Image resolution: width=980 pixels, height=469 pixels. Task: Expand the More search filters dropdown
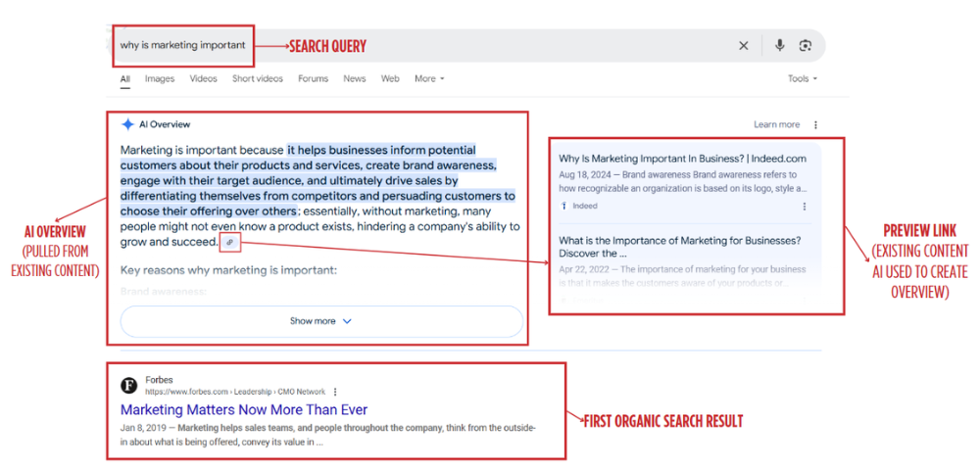click(x=429, y=79)
